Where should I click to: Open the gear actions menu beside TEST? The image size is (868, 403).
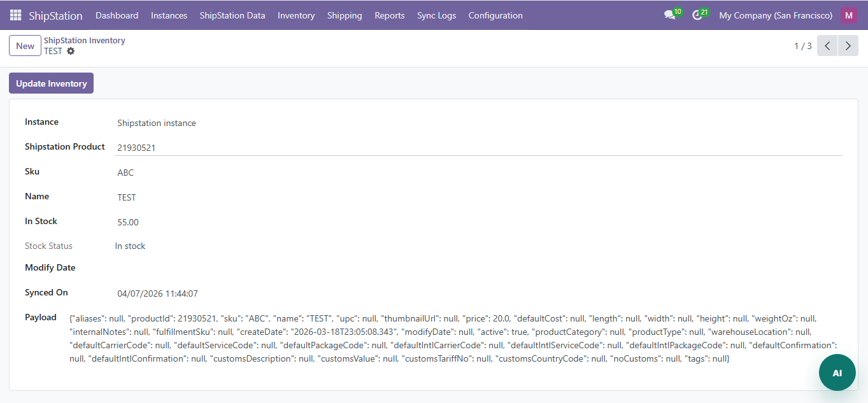pos(71,51)
